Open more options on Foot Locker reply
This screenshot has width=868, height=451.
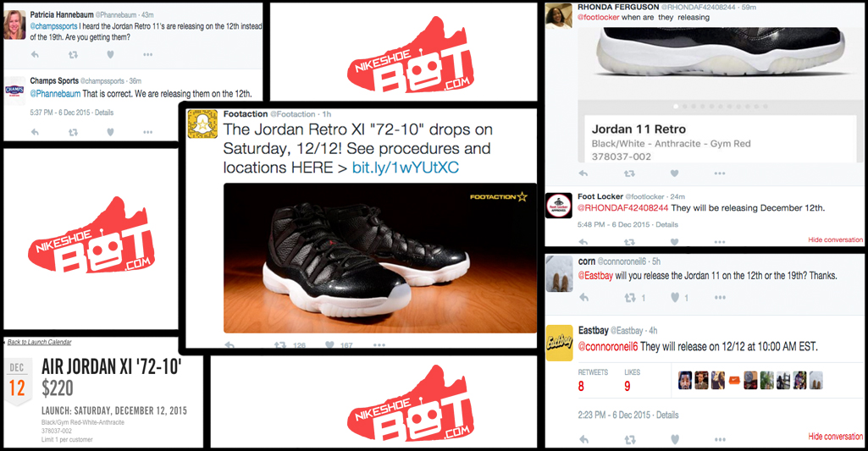click(719, 242)
